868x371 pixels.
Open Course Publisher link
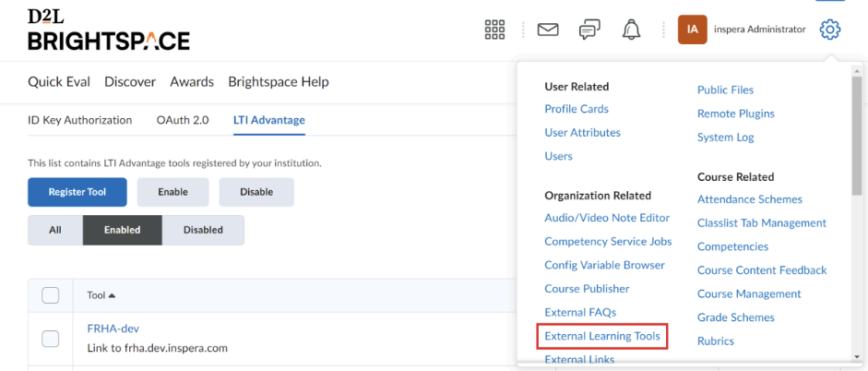click(x=587, y=289)
